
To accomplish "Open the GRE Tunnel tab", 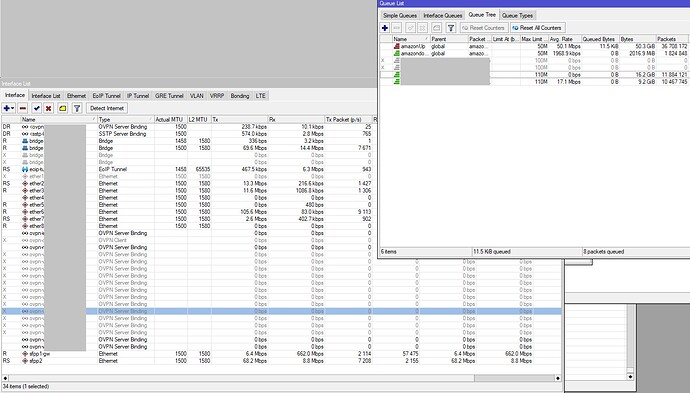I will pos(169,96).
